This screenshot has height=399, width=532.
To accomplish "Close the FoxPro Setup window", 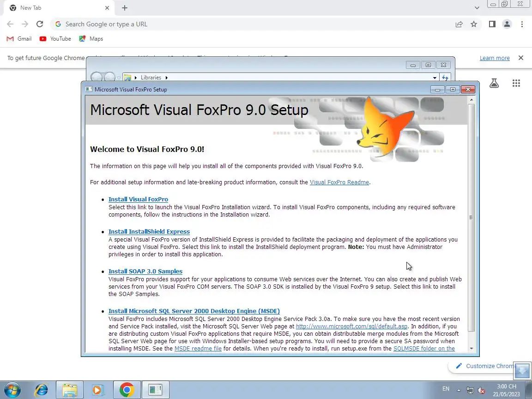I will tap(468, 89).
